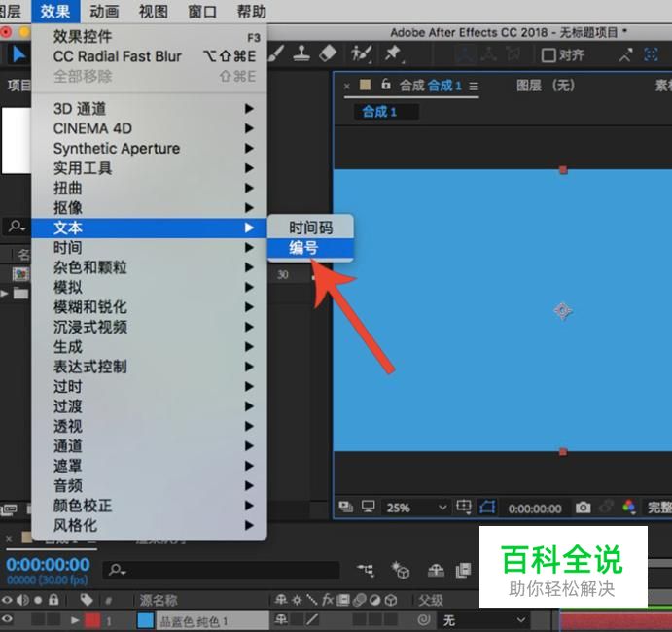Click the parent pick whip spiral icon
The height and width of the screenshot is (632, 672).
[423, 619]
